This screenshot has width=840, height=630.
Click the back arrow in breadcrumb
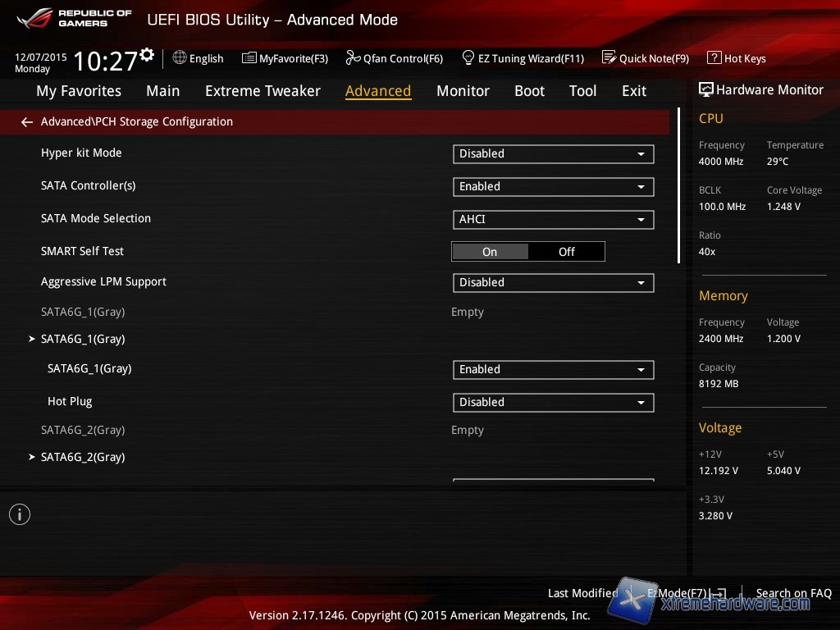27,122
